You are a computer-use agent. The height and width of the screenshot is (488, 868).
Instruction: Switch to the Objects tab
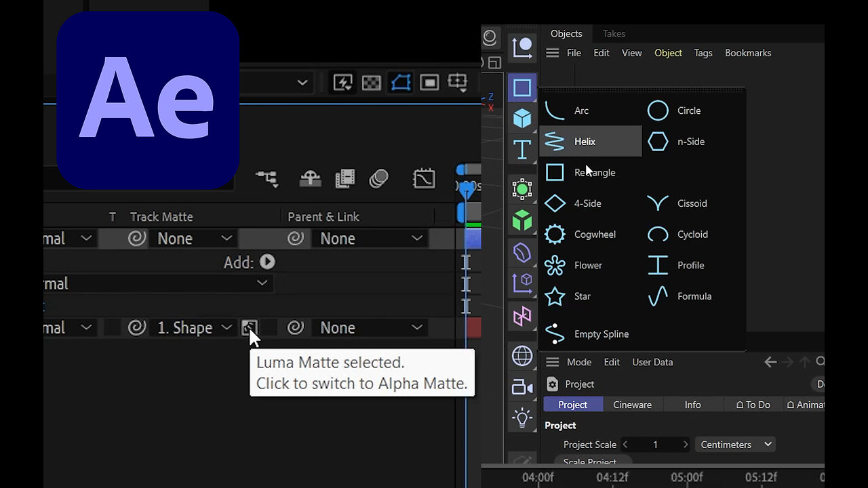coord(566,34)
